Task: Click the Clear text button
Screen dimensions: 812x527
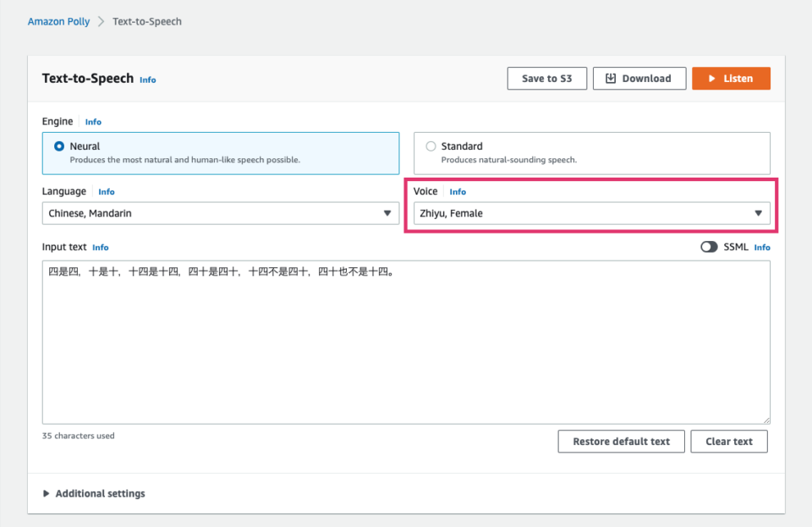Action: 729,441
